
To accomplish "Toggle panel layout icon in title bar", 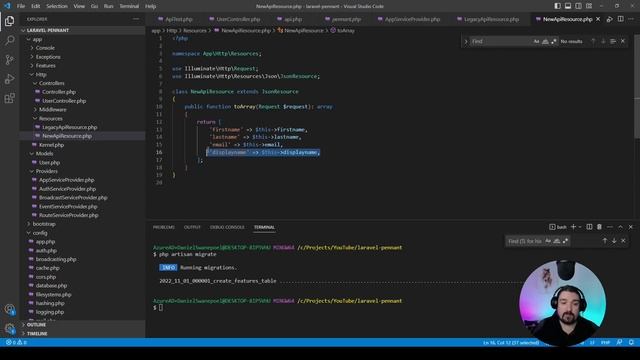I will (568, 6).
